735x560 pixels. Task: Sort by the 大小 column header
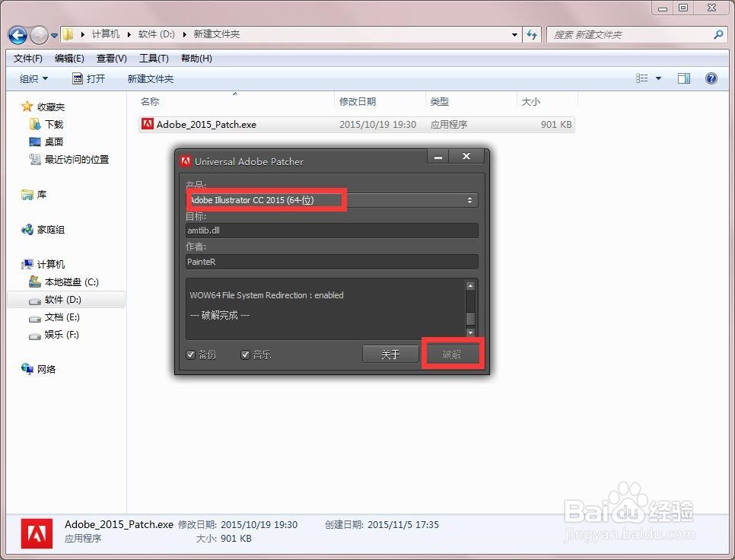coord(531,101)
